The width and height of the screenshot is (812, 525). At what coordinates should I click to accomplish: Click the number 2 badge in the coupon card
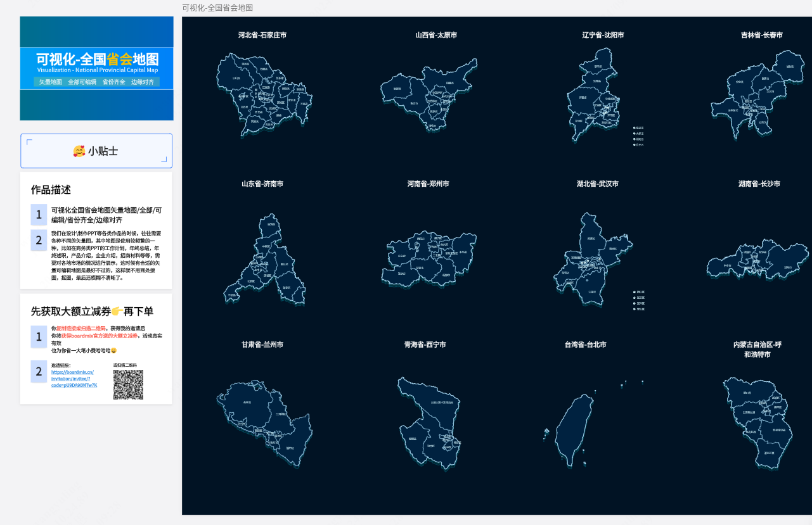tap(39, 372)
